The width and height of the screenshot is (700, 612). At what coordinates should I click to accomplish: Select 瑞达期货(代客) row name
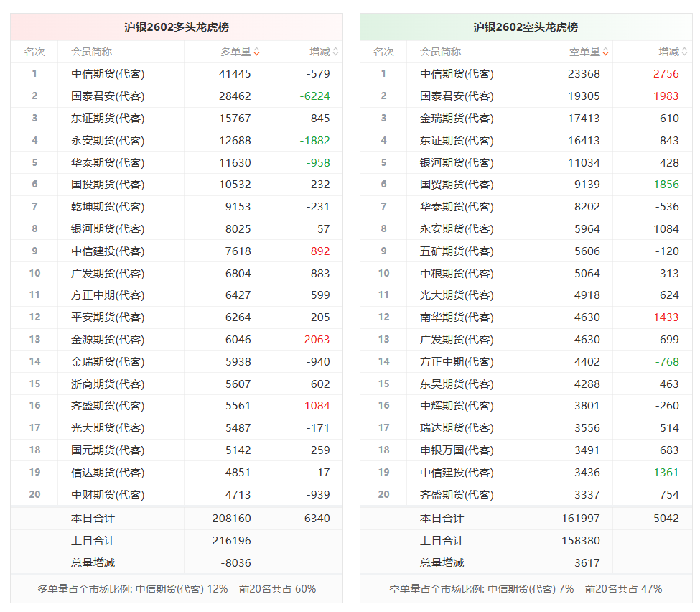pos(457,428)
